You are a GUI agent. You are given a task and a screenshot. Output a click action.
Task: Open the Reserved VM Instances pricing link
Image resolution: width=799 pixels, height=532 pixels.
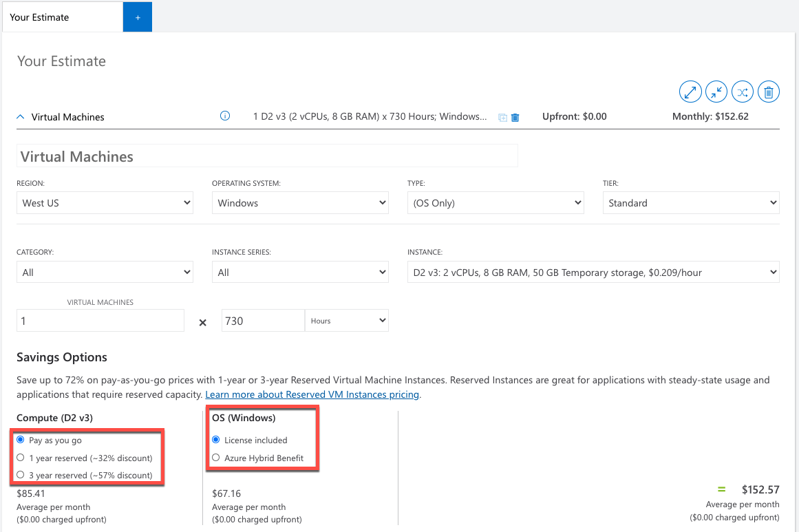tap(312, 394)
